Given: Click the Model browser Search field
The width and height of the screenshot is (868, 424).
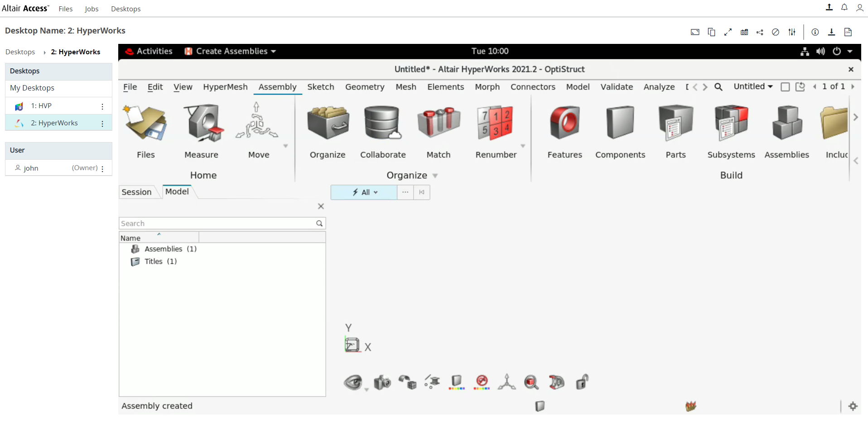Looking at the screenshot, I should [x=222, y=224].
